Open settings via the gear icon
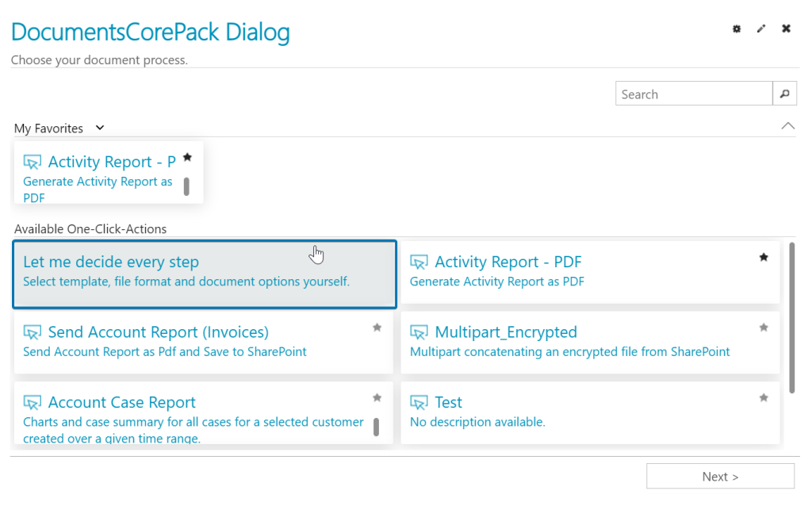The height and width of the screenshot is (506, 812). tap(736, 29)
